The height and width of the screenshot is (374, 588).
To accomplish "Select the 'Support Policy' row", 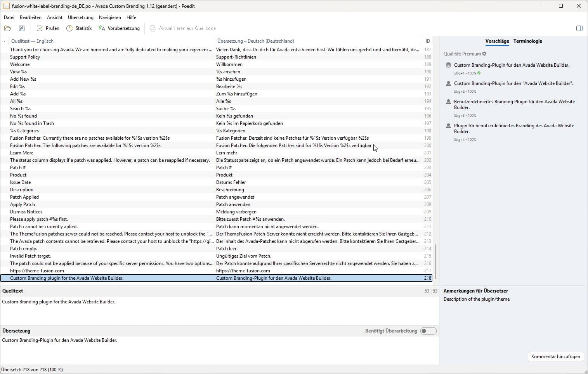I will [216, 57].
